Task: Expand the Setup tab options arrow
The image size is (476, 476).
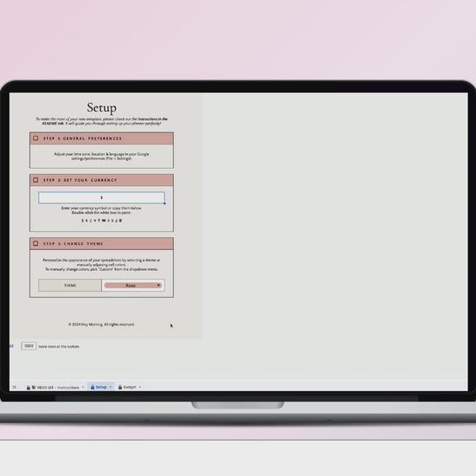Action: 111,387
